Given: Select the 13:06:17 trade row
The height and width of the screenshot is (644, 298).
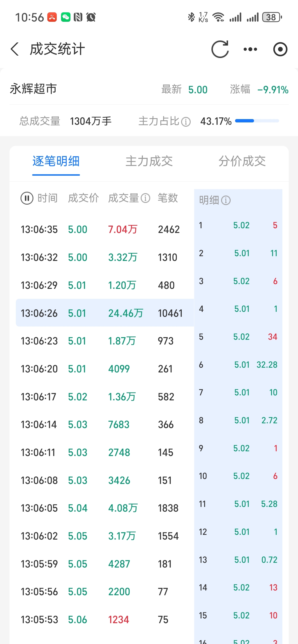Looking at the screenshot, I should pyautogui.click(x=105, y=397).
